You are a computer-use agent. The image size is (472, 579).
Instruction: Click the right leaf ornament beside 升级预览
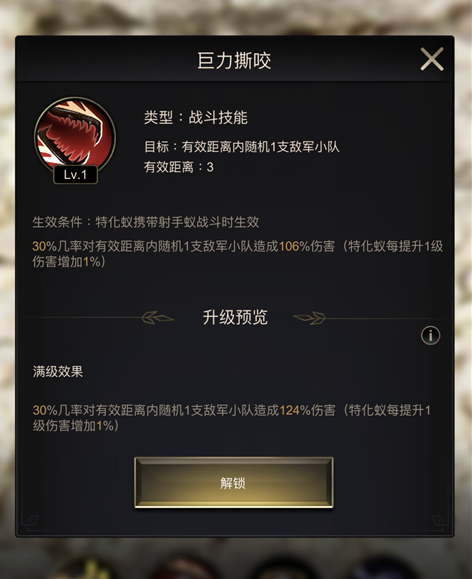309,318
